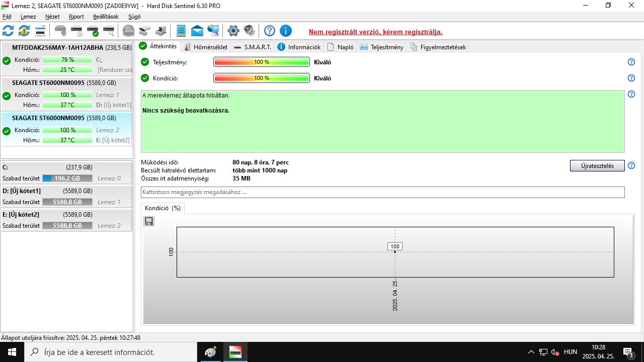
Task: Select the E: [Új kötet2] volume
Action: (66, 220)
